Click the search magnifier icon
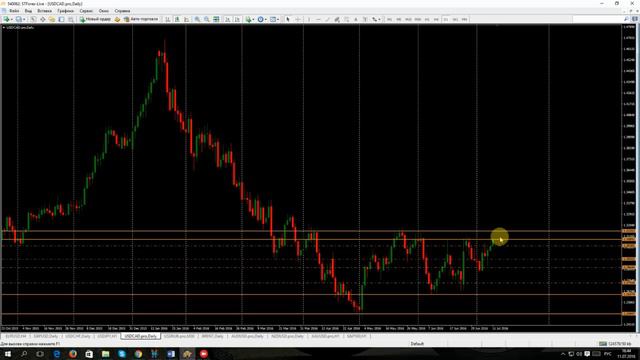 click(626, 19)
